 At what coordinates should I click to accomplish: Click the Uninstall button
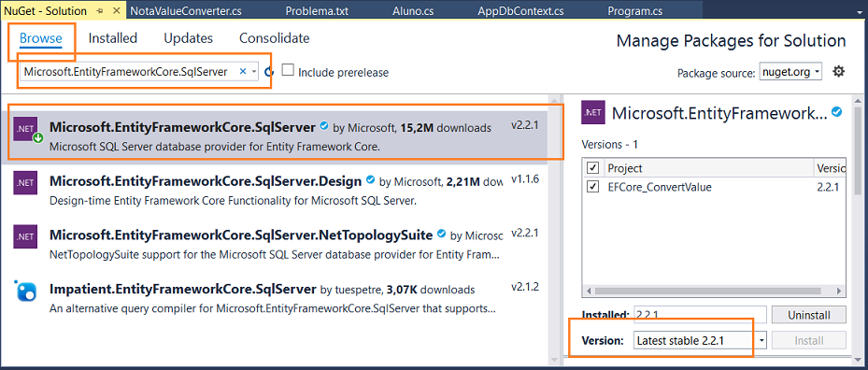point(809,315)
